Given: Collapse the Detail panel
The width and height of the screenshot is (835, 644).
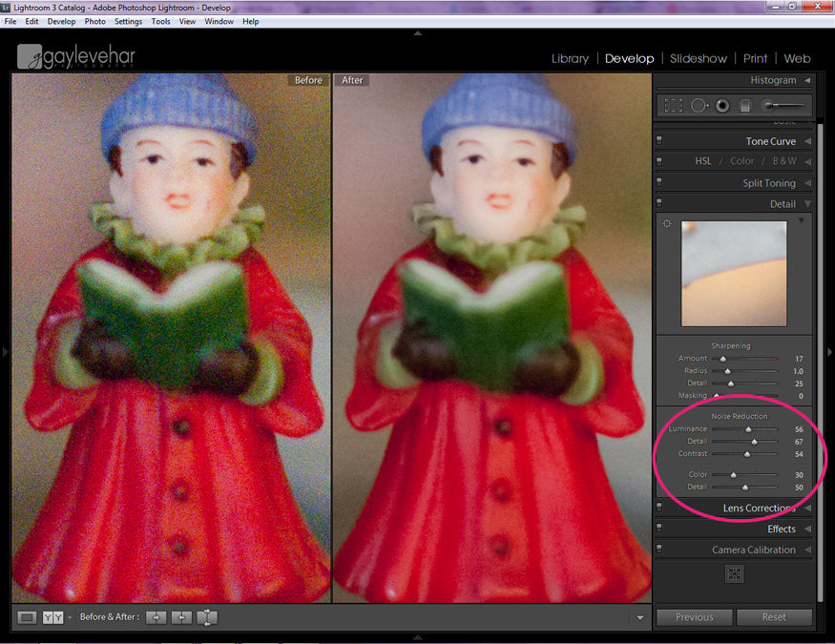Looking at the screenshot, I should pos(807,204).
